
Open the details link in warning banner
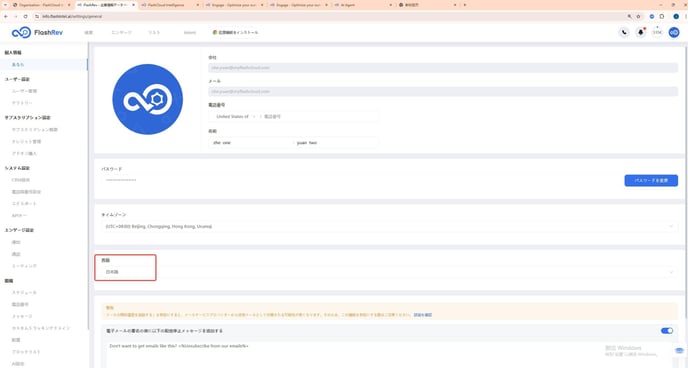click(x=423, y=315)
